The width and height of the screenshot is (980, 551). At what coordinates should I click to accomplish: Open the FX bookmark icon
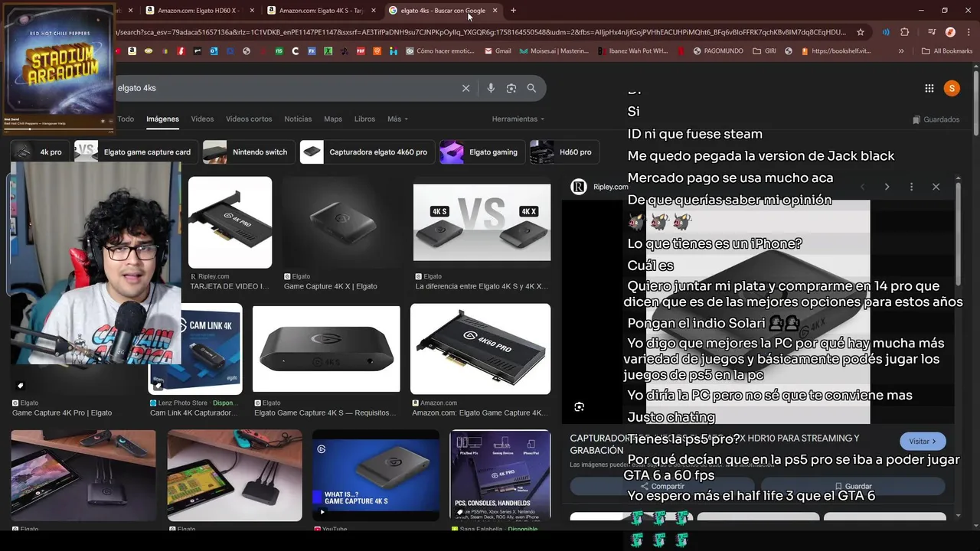click(x=312, y=51)
